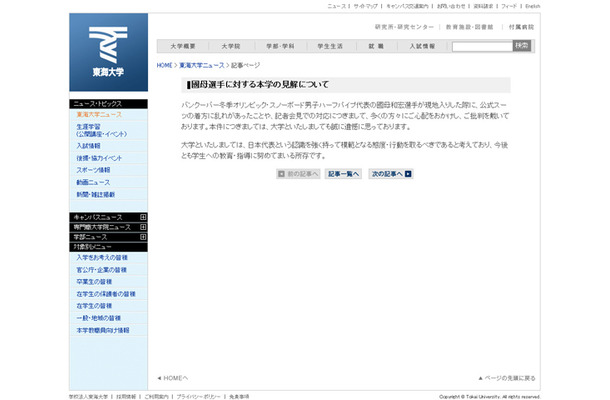Select 動画ニュース in sidebar

coord(93,182)
